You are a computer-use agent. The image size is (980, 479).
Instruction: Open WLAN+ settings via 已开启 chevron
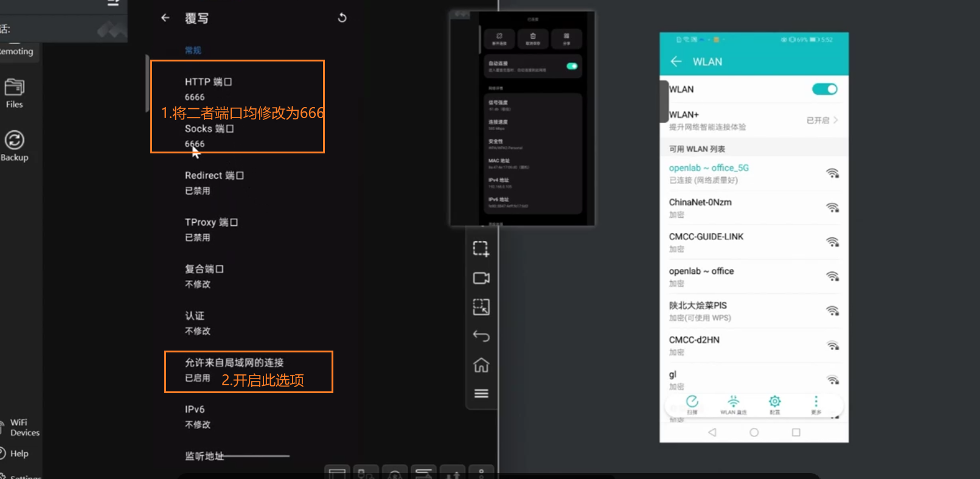click(822, 121)
